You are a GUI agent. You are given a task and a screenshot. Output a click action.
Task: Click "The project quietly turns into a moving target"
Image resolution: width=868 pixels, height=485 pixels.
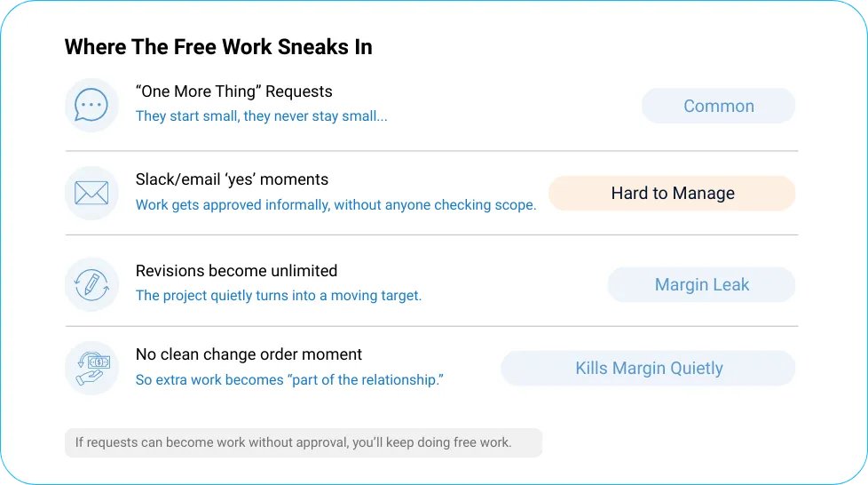[279, 296]
